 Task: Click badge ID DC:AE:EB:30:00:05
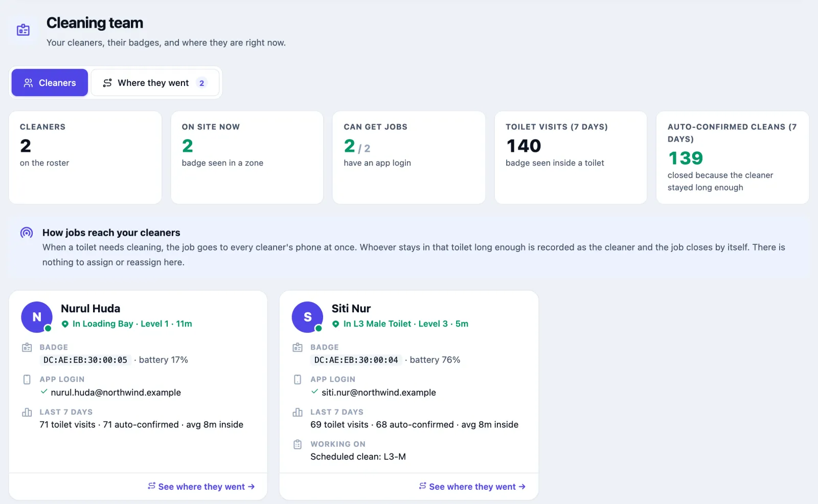pos(85,360)
